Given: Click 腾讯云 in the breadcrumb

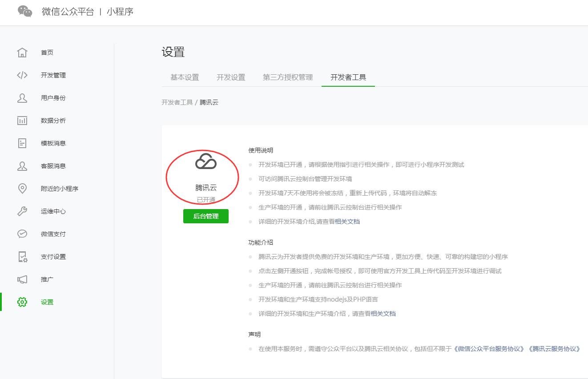Looking at the screenshot, I should click(x=209, y=102).
